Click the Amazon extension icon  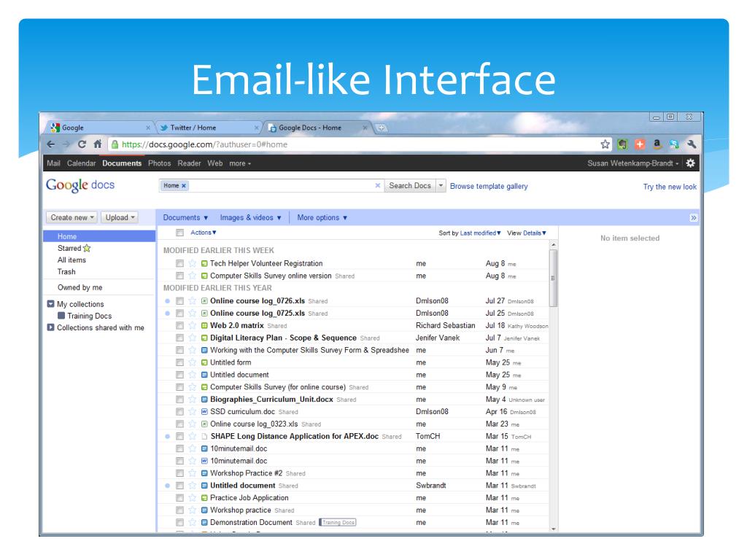click(657, 144)
